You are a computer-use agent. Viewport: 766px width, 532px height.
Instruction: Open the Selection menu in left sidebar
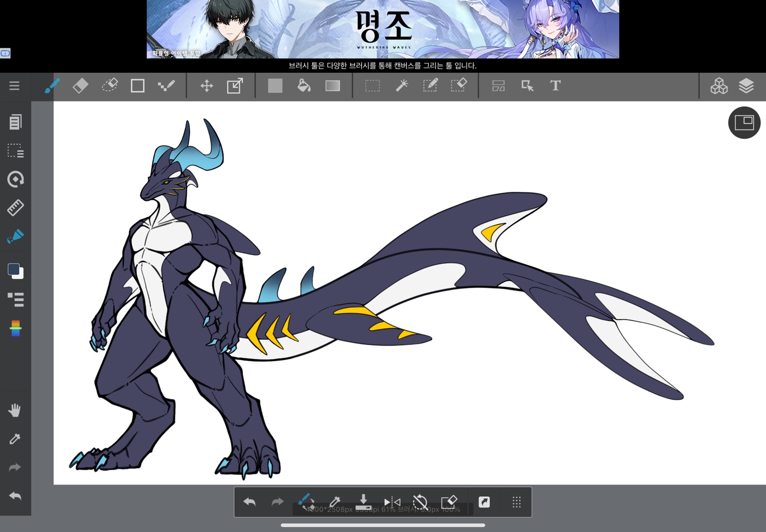(15, 151)
